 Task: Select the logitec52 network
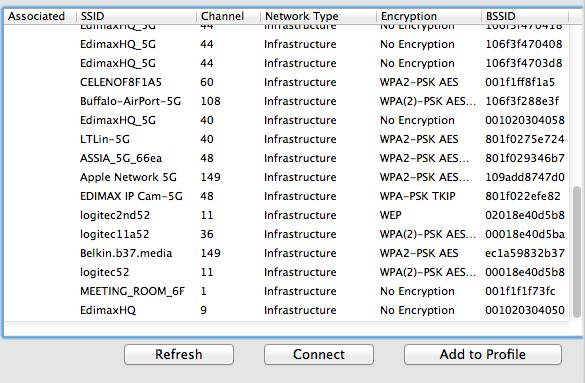[x=287, y=272]
